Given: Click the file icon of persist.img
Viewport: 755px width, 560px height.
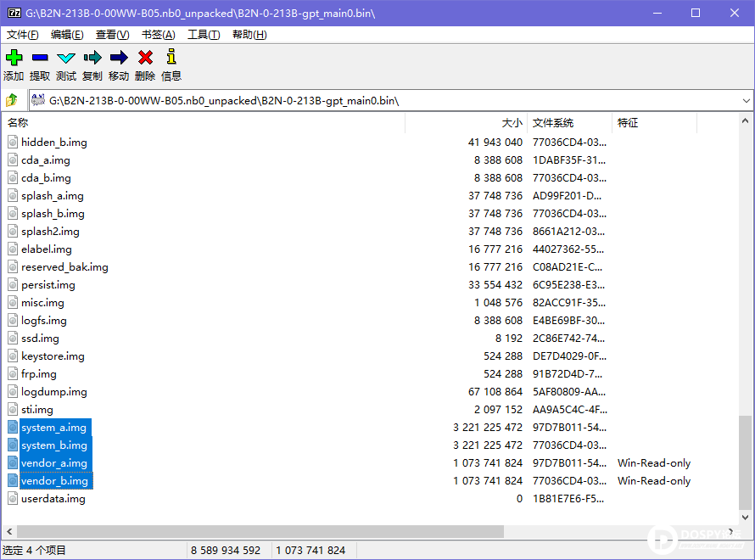Looking at the screenshot, I should click(x=13, y=284).
